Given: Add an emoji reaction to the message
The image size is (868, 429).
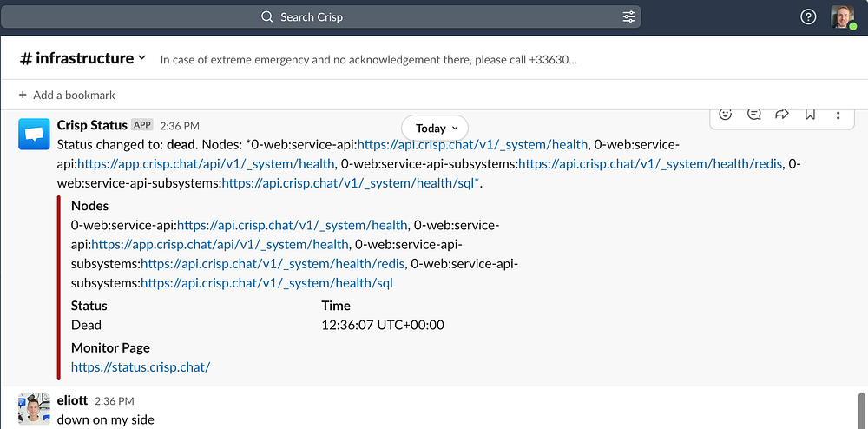Looking at the screenshot, I should pos(727,115).
